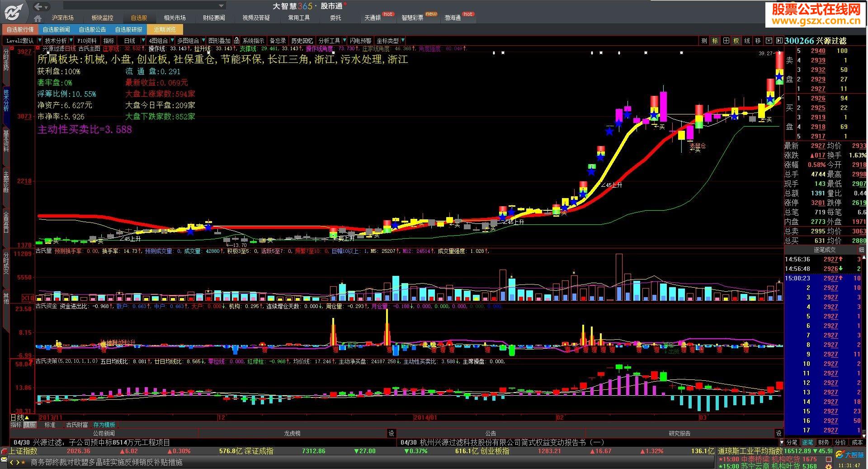Click the 系统指示 button
The image size is (868, 469).
253,41
